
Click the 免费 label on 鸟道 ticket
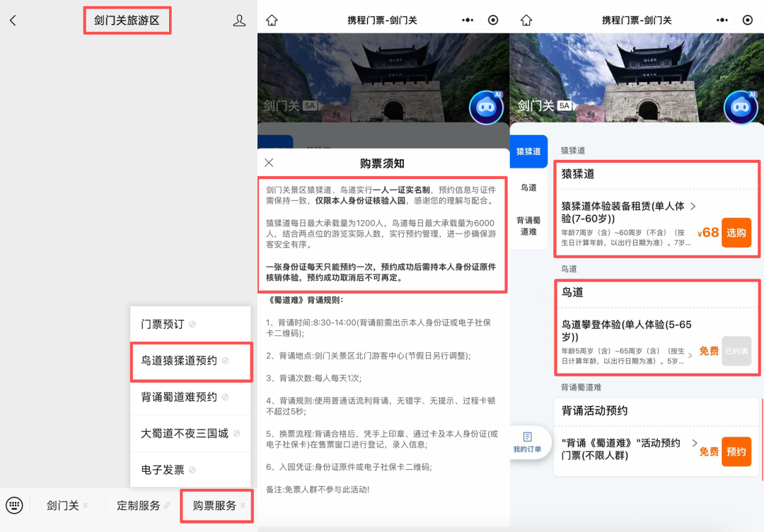[709, 352]
